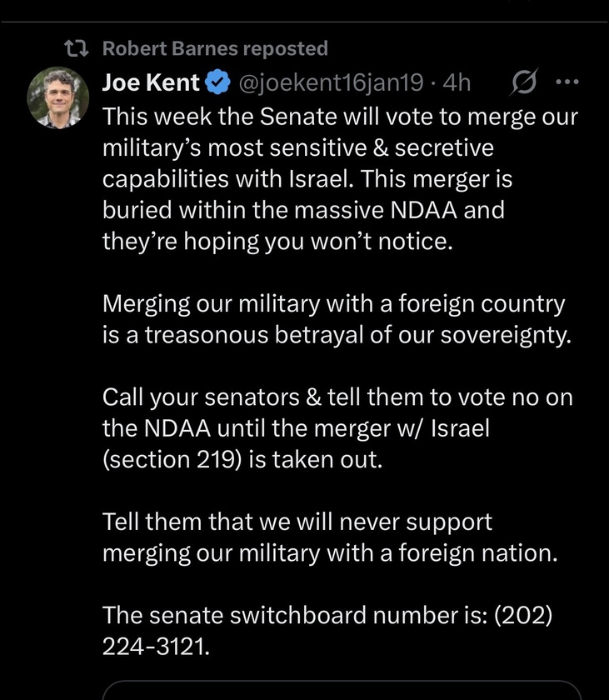The image size is (609, 700).
Task: Click the Grok explain-post icon
Action: pyautogui.click(x=524, y=82)
